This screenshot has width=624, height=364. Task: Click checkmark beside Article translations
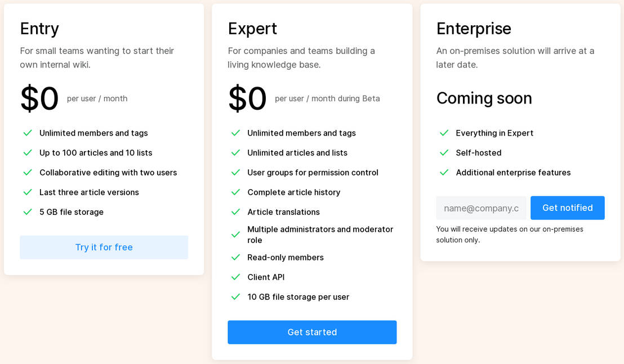[235, 212]
